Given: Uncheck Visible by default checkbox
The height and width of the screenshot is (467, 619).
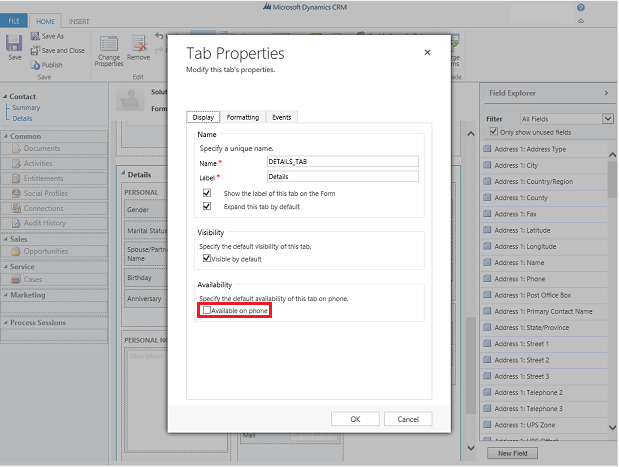Looking at the screenshot, I should 206,258.
